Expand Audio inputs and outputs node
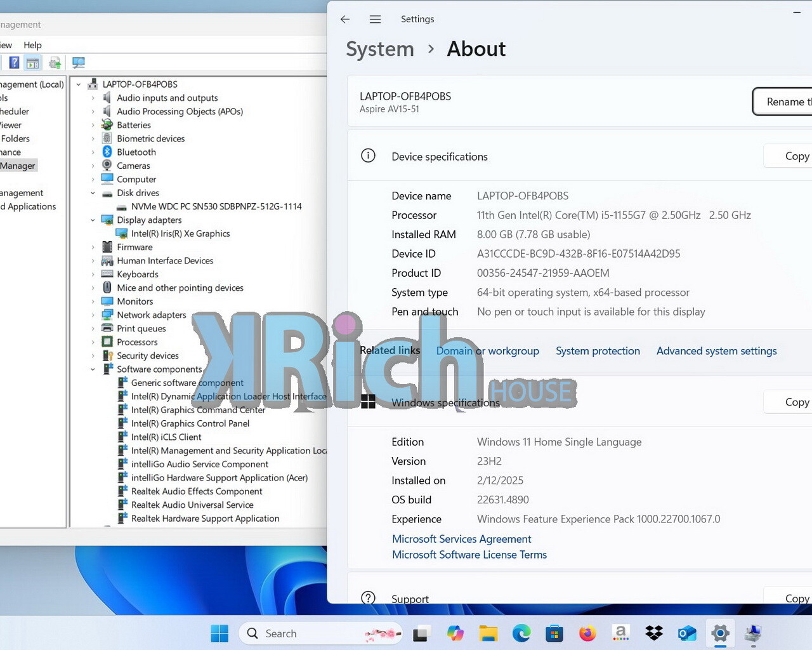 93,98
